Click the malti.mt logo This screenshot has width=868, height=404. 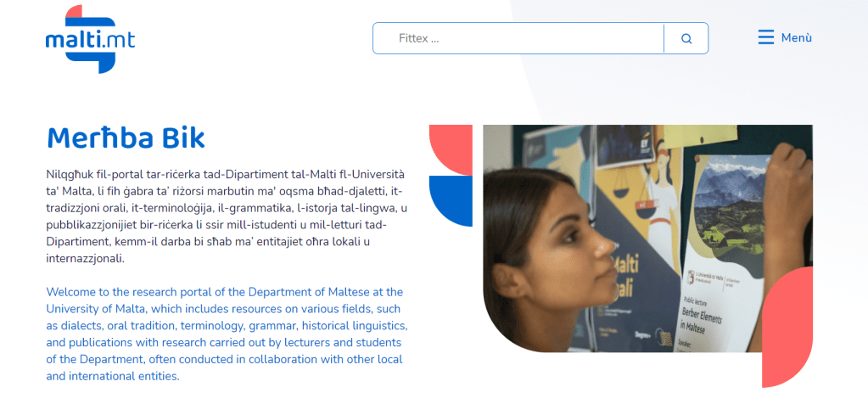coord(90,39)
